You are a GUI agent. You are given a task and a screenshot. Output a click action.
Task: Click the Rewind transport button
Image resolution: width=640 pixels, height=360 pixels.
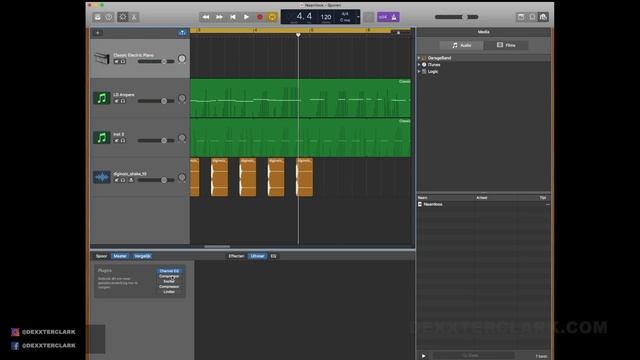tap(206, 17)
